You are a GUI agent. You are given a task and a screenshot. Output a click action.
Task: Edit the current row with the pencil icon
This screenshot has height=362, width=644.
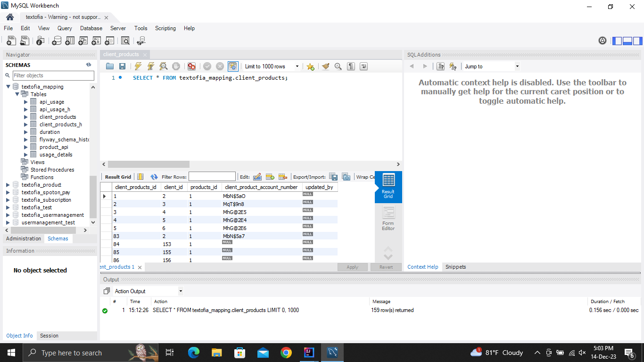click(x=257, y=177)
